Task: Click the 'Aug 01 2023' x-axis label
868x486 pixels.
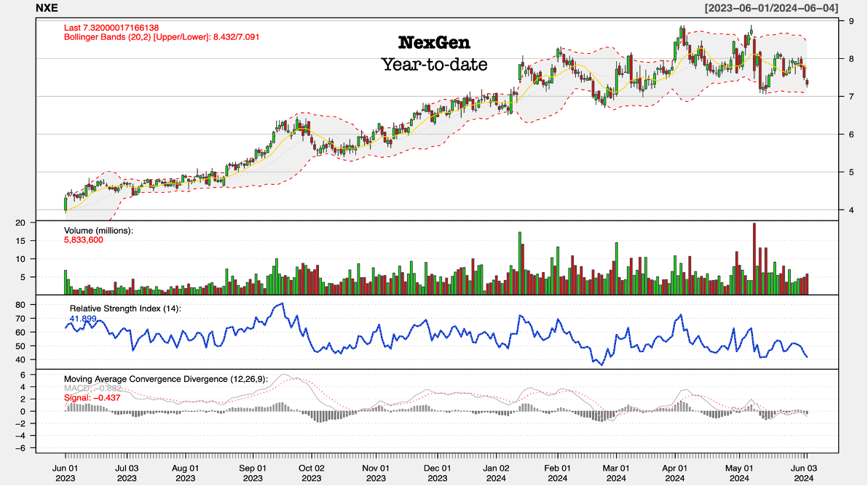Action: tap(186, 473)
